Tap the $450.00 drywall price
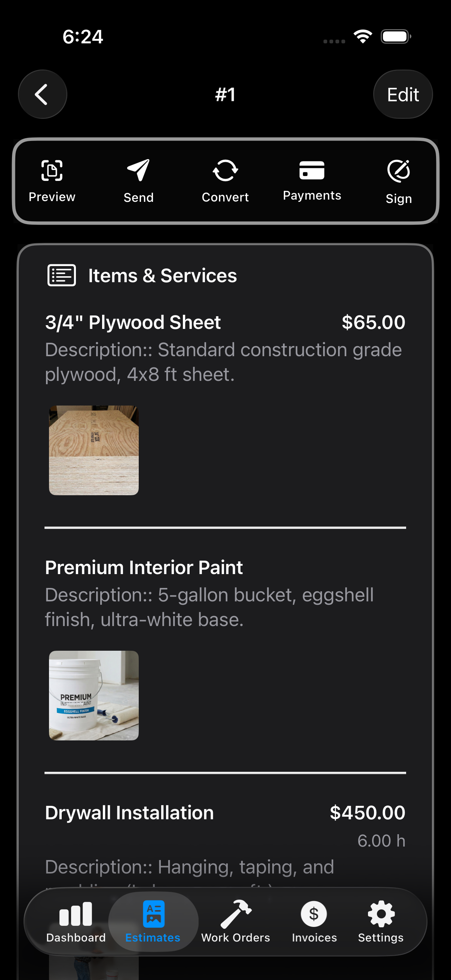 click(x=367, y=813)
